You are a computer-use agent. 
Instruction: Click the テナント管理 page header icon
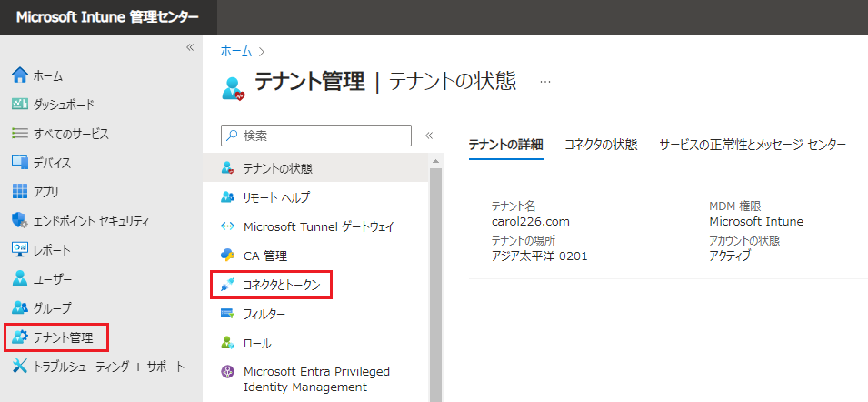[233, 88]
